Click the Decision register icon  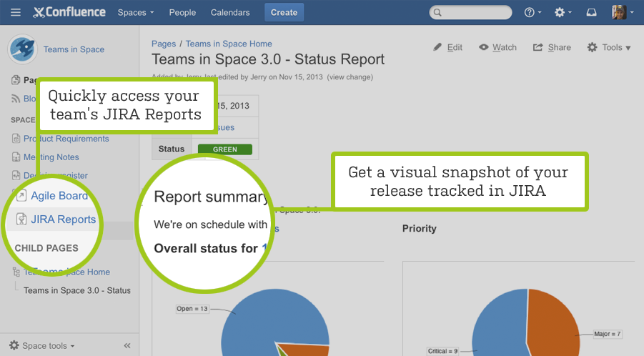pyautogui.click(x=16, y=175)
